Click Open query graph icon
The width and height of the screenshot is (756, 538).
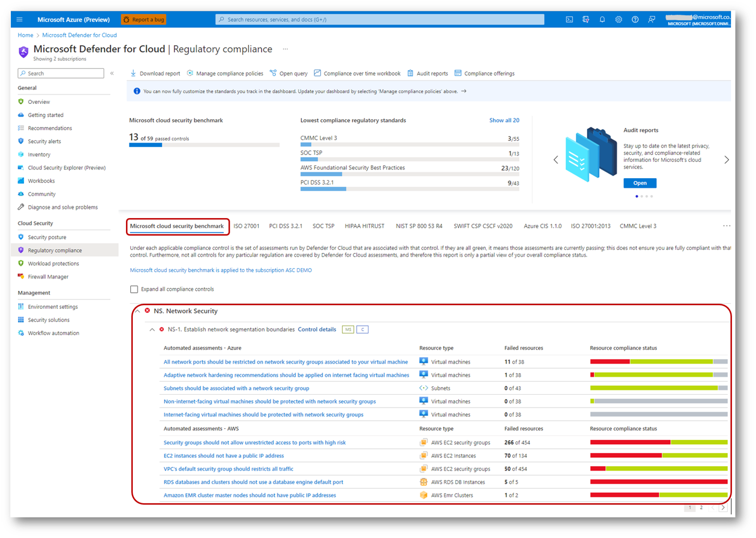273,73
